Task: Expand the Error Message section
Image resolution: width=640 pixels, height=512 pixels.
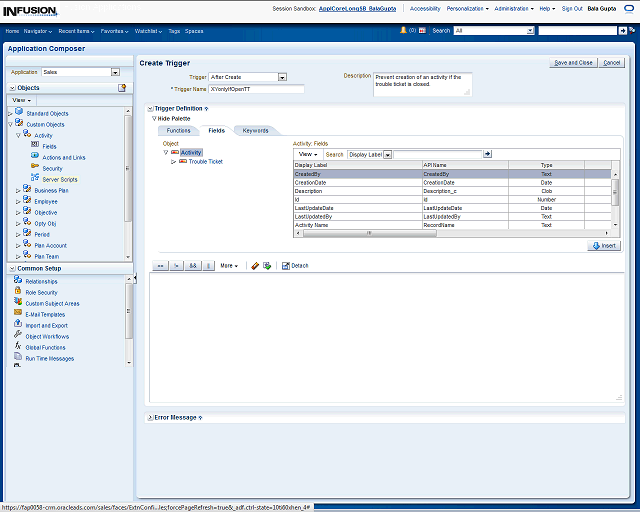Action: 150,417
